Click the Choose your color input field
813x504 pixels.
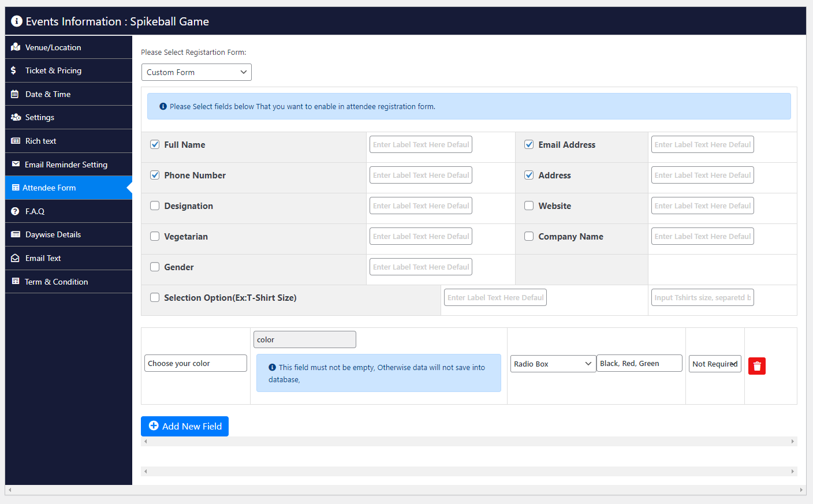pos(195,363)
